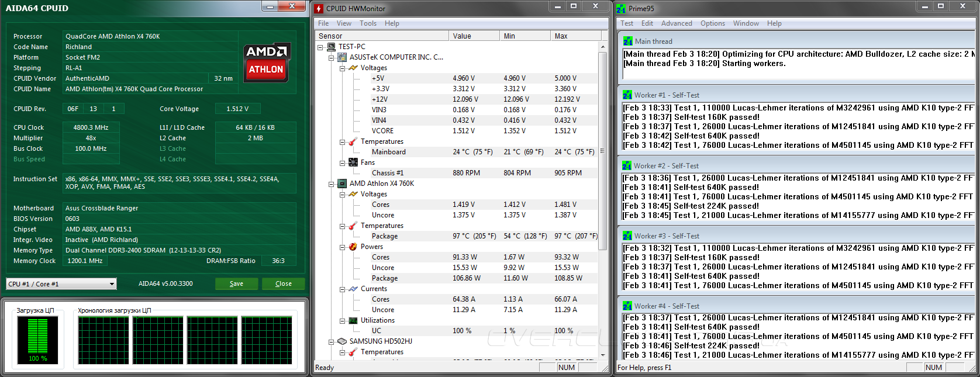Click the Worker #3 window icon
Screen dimensions: 980x377
(x=627, y=236)
